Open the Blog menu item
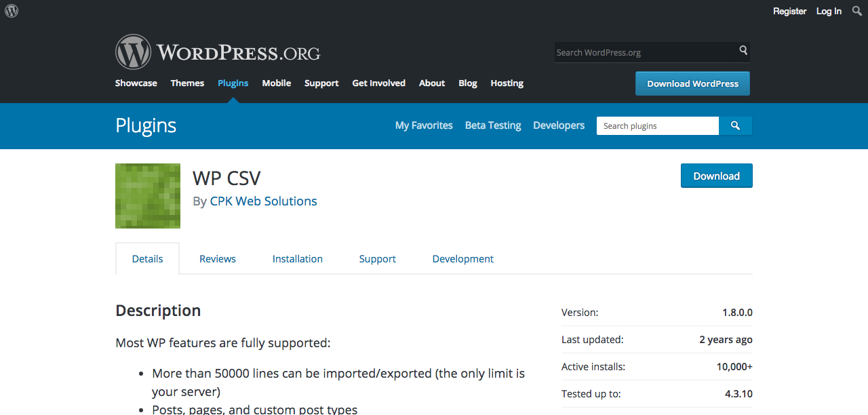 pyautogui.click(x=468, y=83)
